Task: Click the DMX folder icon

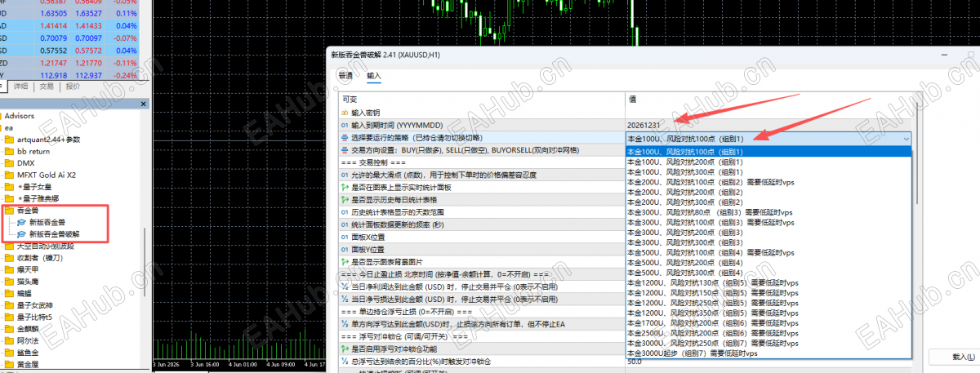Action: point(8,163)
